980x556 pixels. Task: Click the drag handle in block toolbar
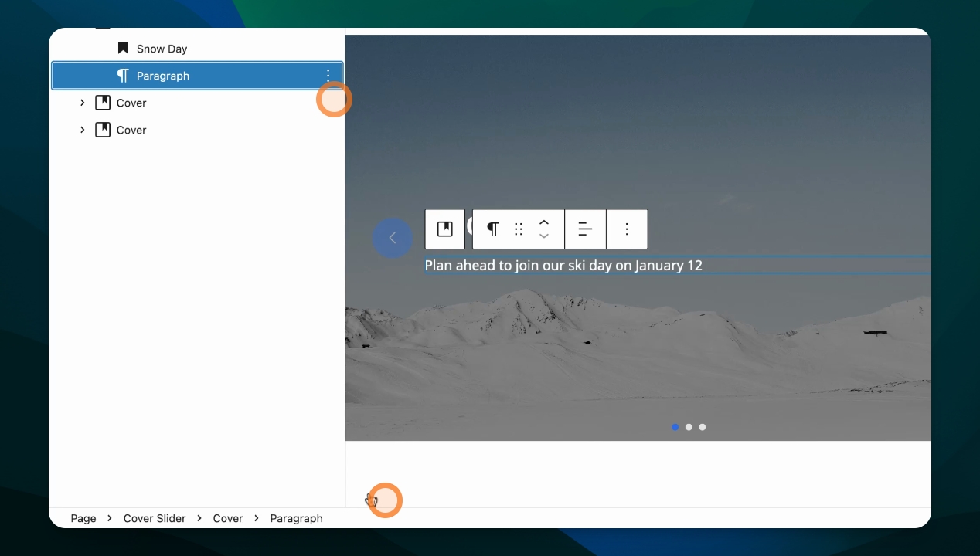[519, 229]
